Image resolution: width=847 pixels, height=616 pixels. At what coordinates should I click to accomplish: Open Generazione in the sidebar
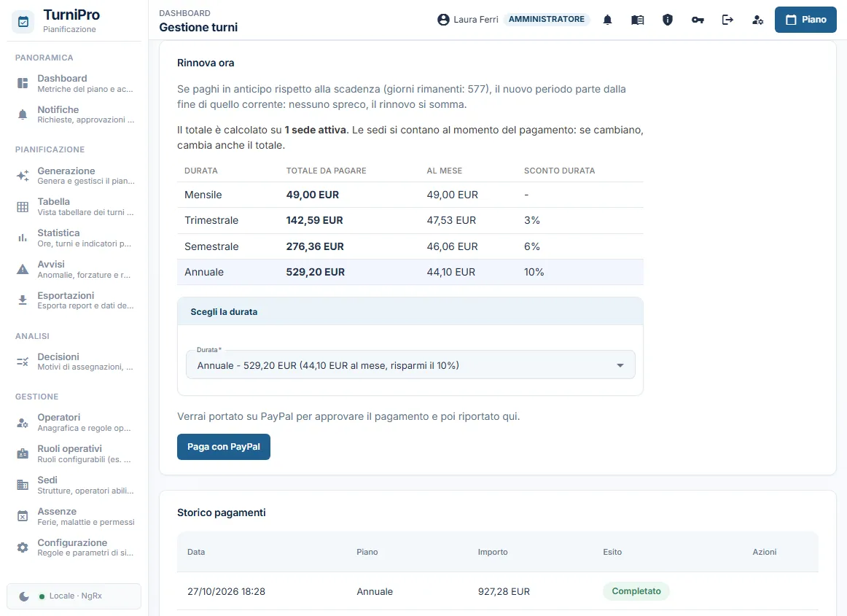tap(74, 176)
